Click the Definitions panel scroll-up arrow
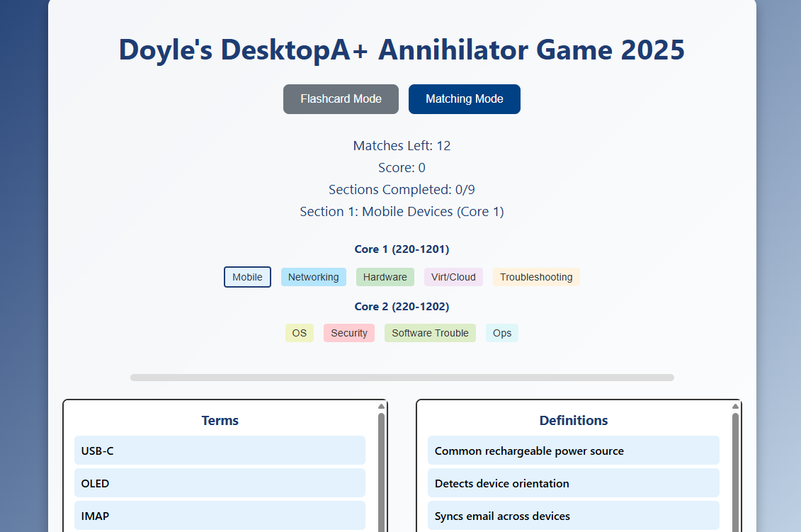 (735, 407)
